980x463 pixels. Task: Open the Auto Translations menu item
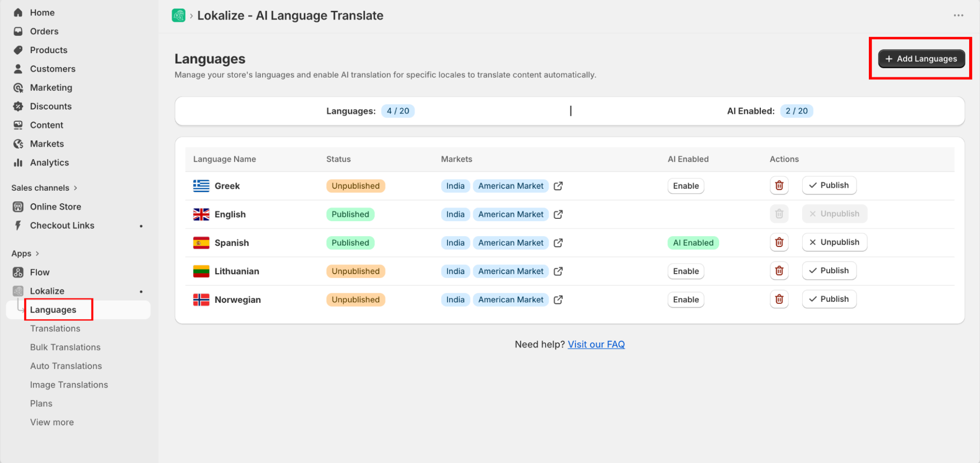coord(66,366)
